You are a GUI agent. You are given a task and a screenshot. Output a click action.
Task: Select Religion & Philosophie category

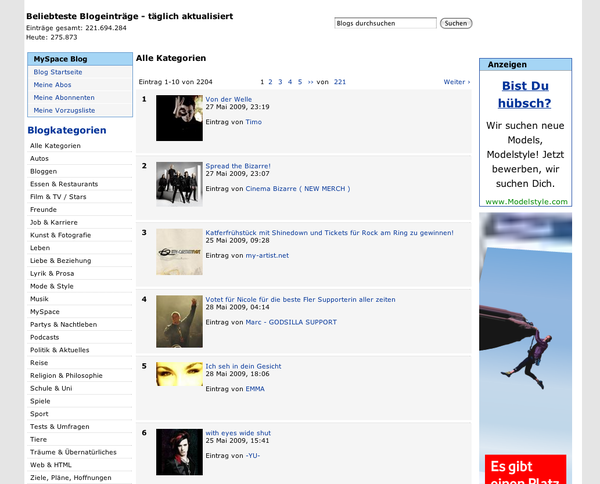click(66, 376)
